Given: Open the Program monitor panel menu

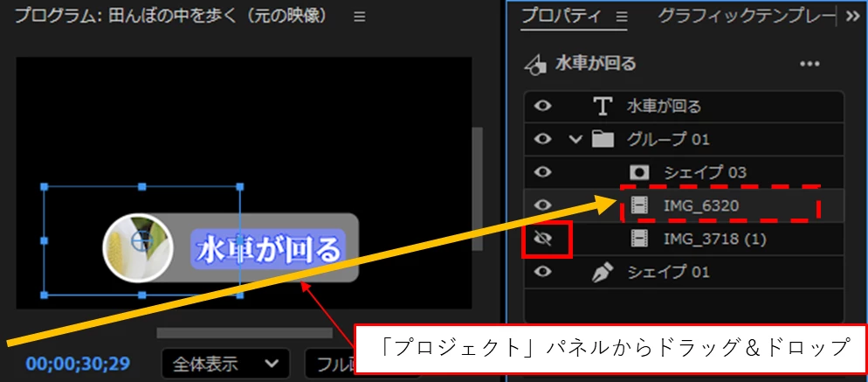Looking at the screenshot, I should pyautogui.click(x=360, y=17).
